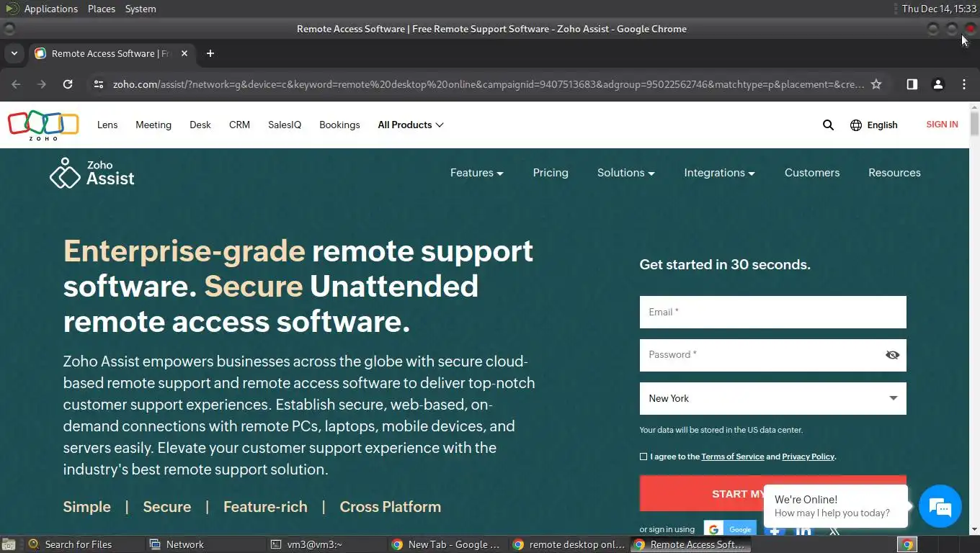Open the Zoho Assist logo link
This screenshot has width=980, height=553.
click(92, 173)
